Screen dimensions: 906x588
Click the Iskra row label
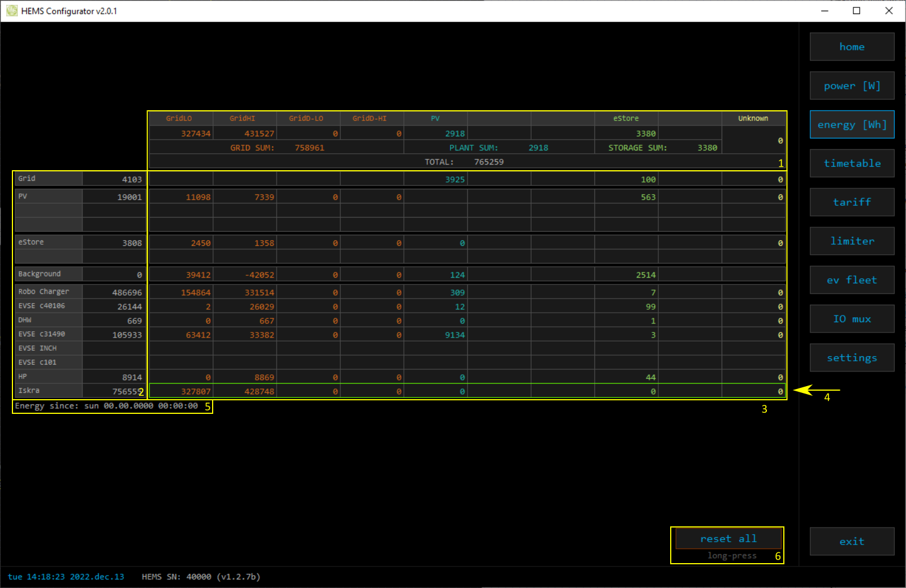point(29,391)
